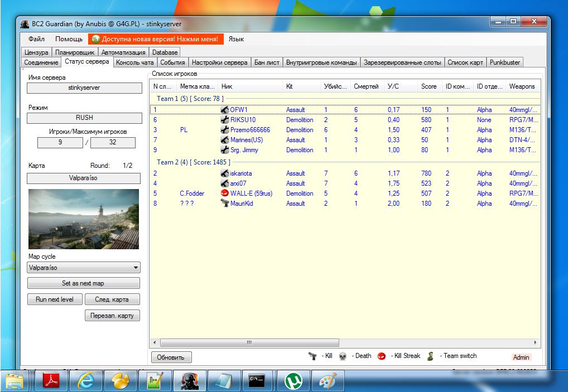Open Paint from the taskbar
568x392 pixels.
(x=328, y=381)
